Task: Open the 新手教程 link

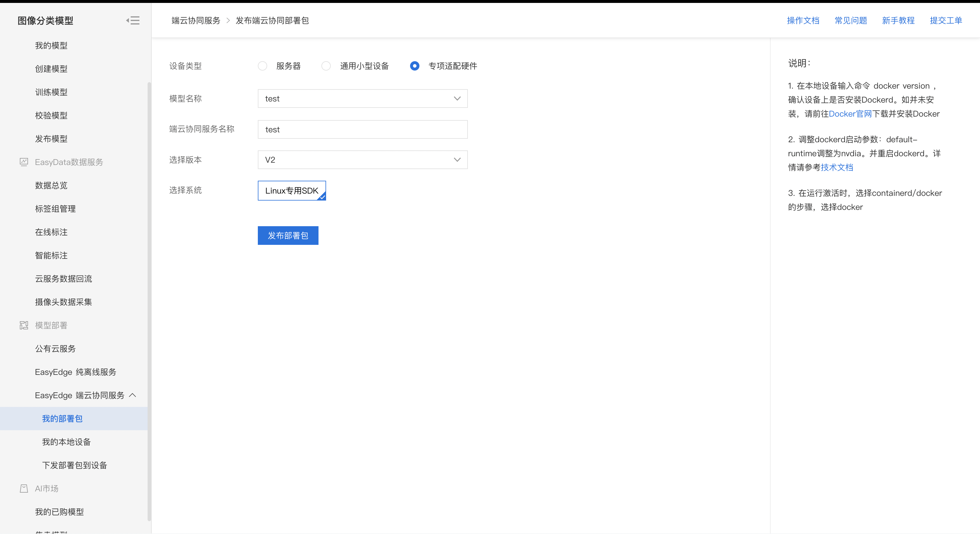Action: click(899, 20)
